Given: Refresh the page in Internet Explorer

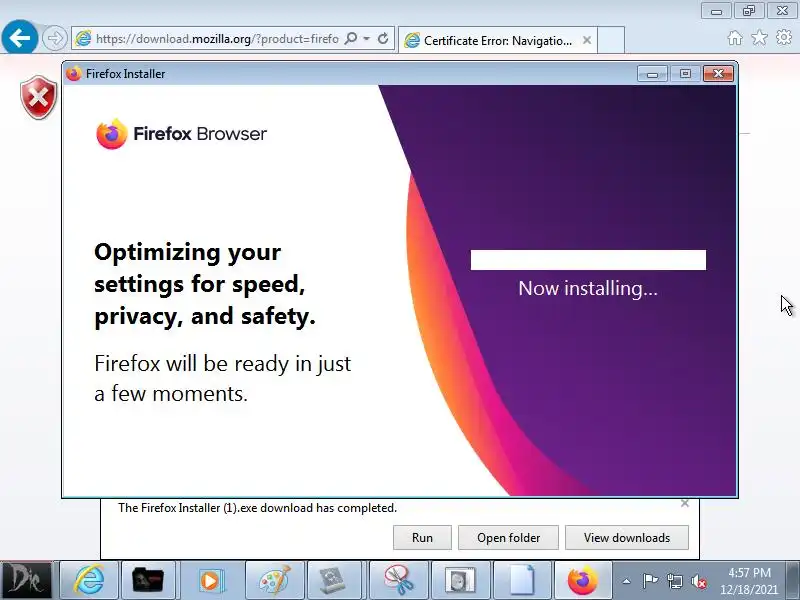Looking at the screenshot, I should (x=383, y=38).
